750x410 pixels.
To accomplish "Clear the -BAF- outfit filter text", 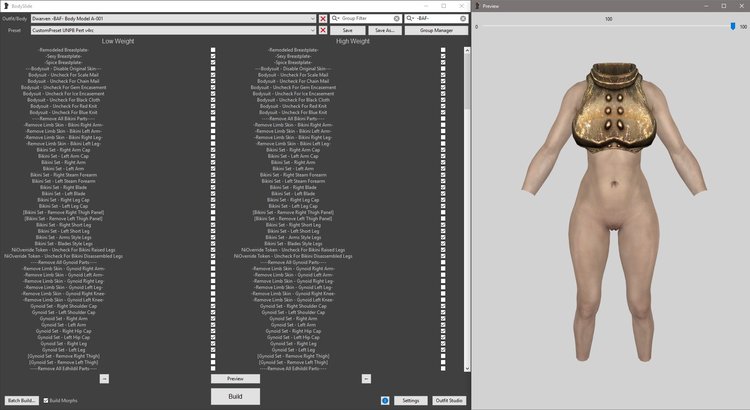I will pos(463,19).
